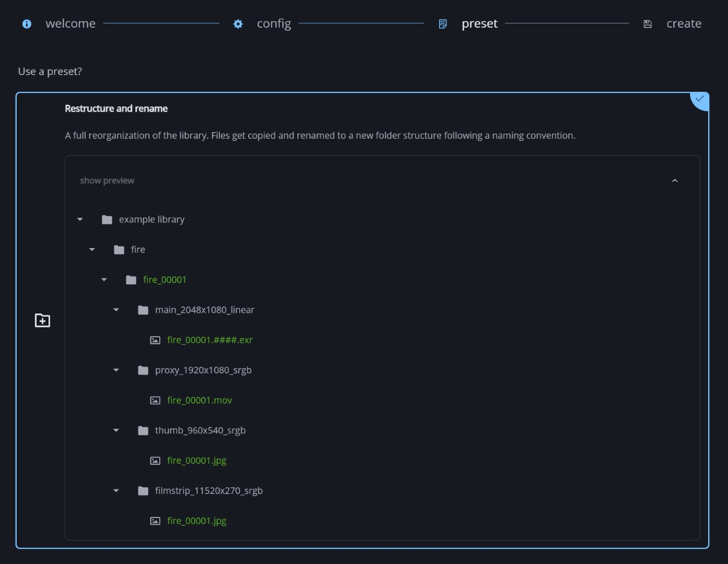Image resolution: width=728 pixels, height=564 pixels.
Task: Collapse the show preview panel chevron
Action: point(675,181)
